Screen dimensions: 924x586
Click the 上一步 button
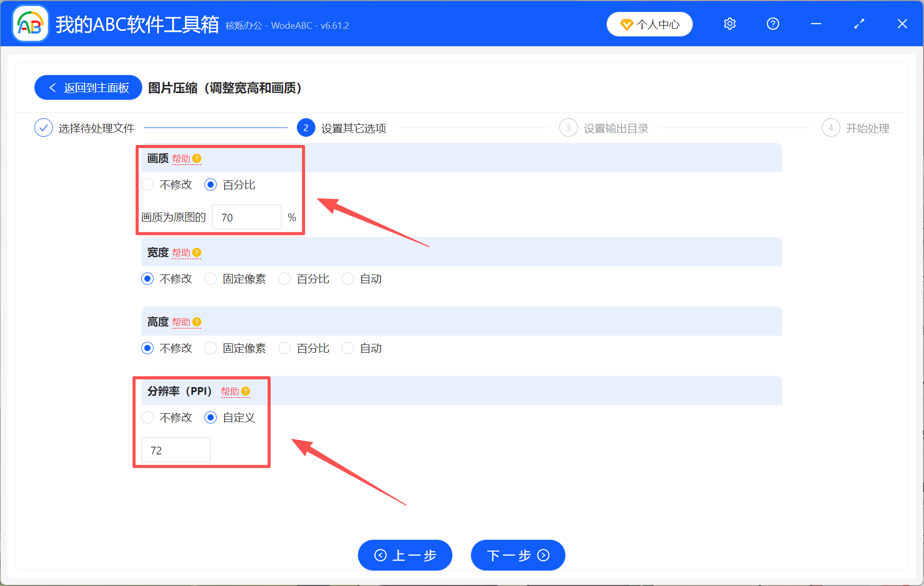pyautogui.click(x=405, y=555)
